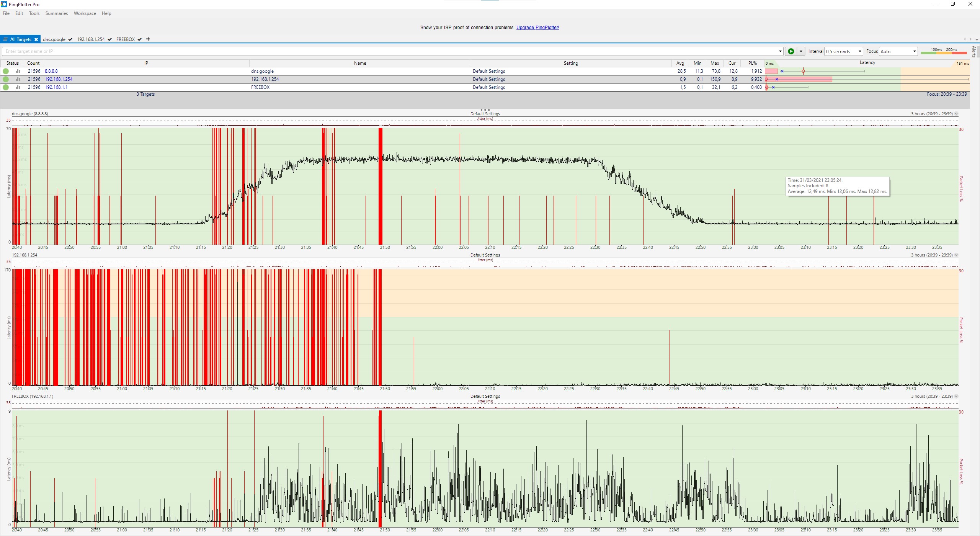Switch to the FREEBOX tab
The width and height of the screenshot is (980, 536).
click(126, 39)
